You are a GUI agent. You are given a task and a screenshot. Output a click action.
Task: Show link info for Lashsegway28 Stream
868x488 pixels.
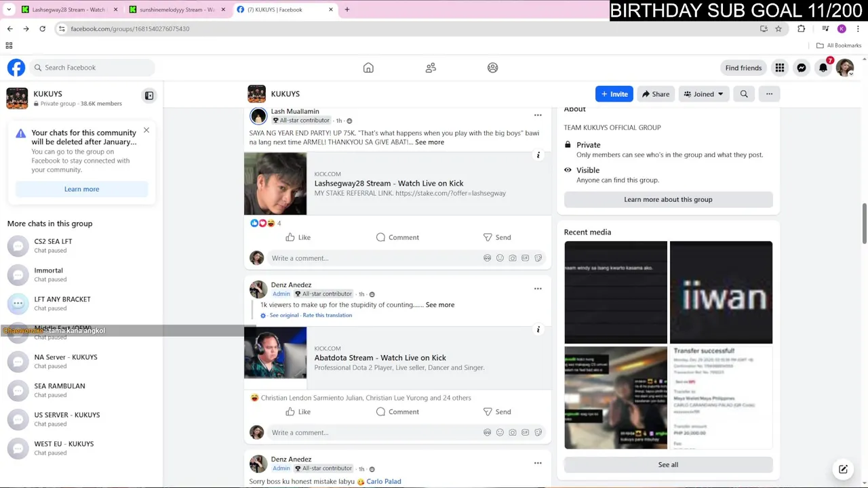point(538,155)
